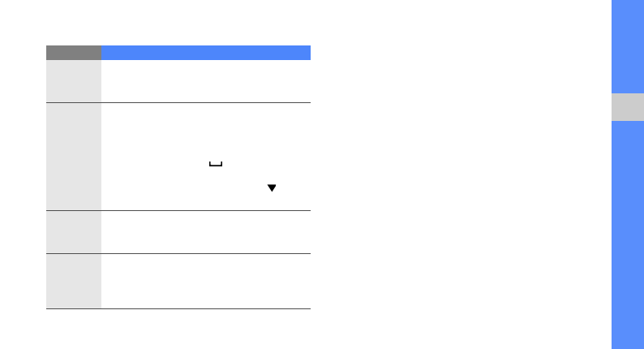Image resolution: width=644 pixels, height=349 pixels.
Task: Select the first row's gray label cell
Action: (74, 81)
